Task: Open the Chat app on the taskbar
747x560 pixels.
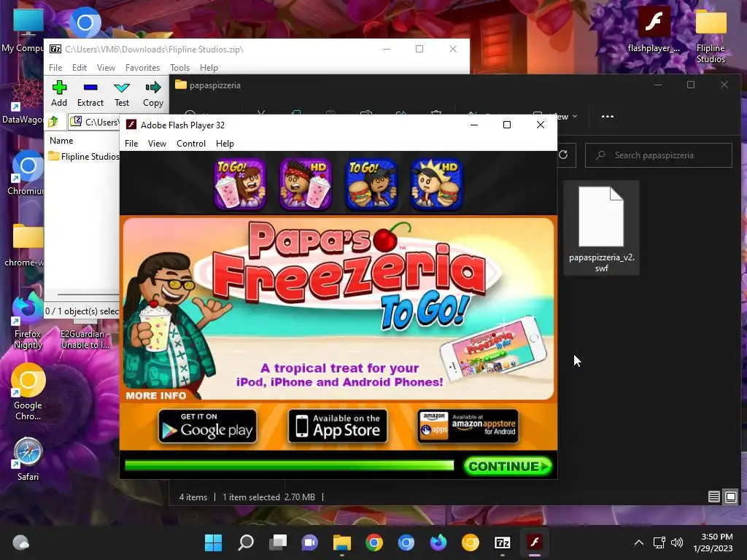Action: (309, 542)
